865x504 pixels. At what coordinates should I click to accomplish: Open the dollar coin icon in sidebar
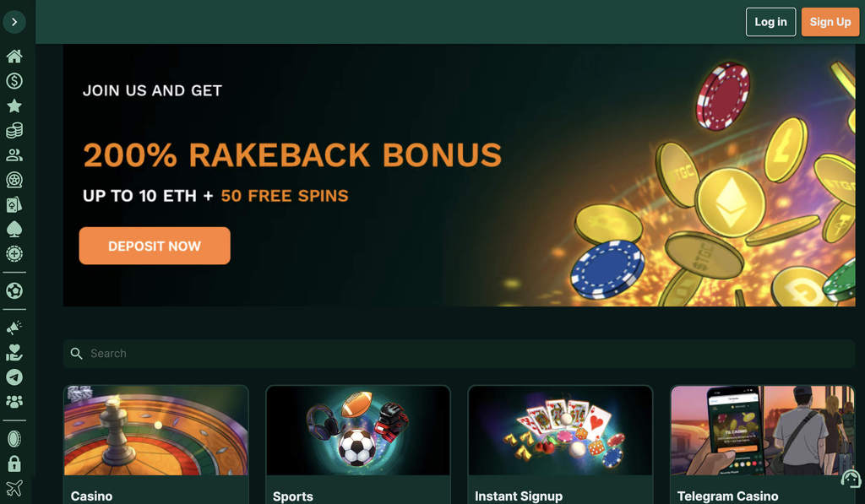pos(14,81)
